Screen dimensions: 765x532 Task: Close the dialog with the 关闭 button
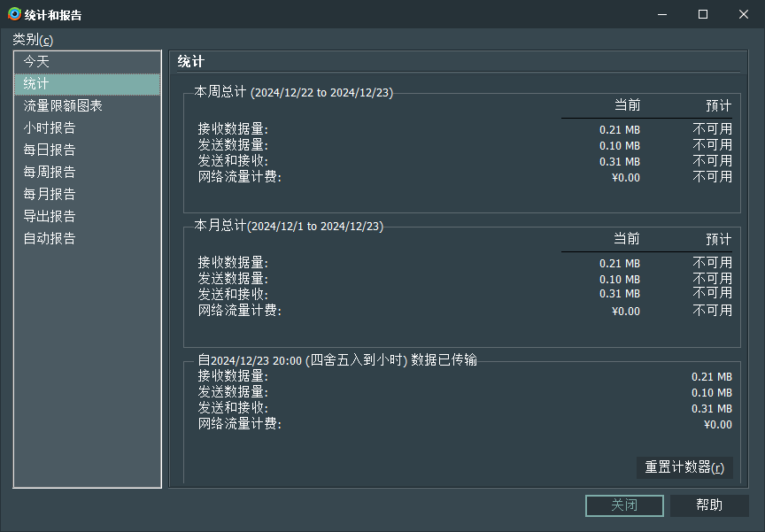point(624,505)
